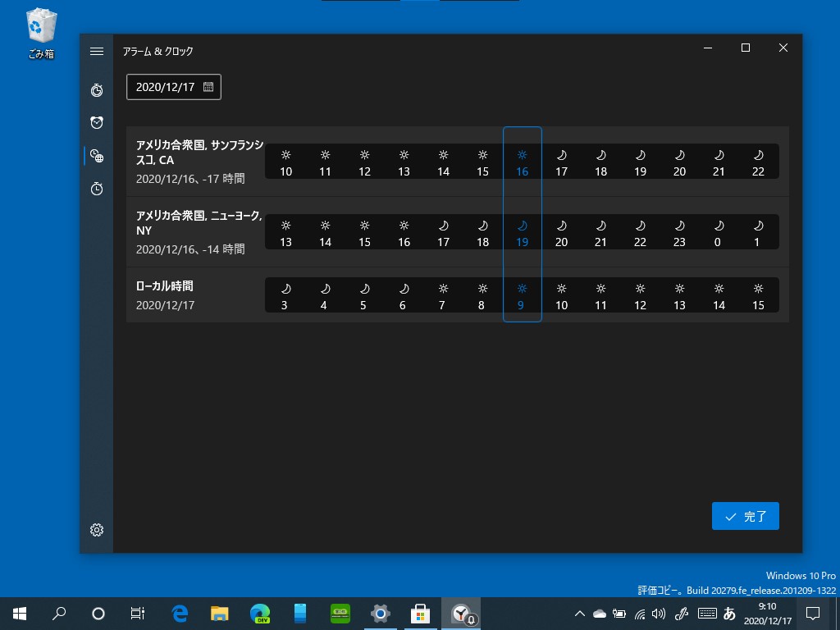This screenshot has height=630, width=840.
Task: Select hour 3 in local time row
Action: tap(285, 297)
